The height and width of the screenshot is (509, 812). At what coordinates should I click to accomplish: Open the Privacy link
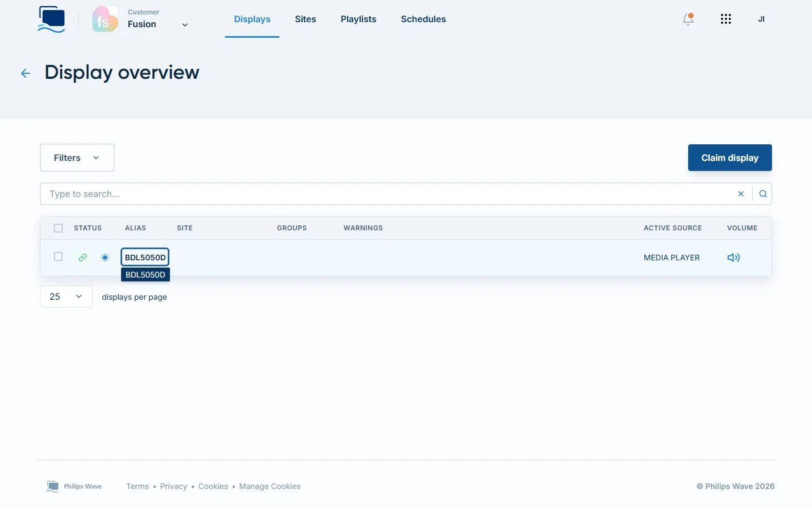pyautogui.click(x=173, y=486)
